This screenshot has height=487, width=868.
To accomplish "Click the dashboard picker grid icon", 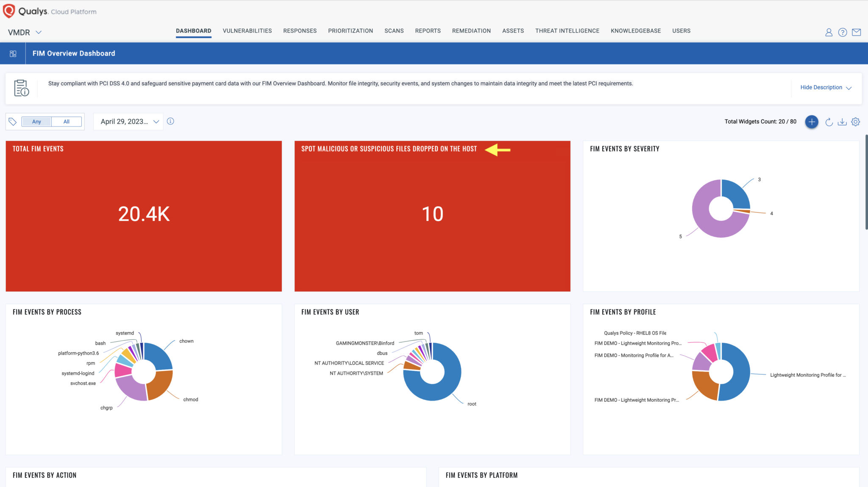I will [x=13, y=53].
